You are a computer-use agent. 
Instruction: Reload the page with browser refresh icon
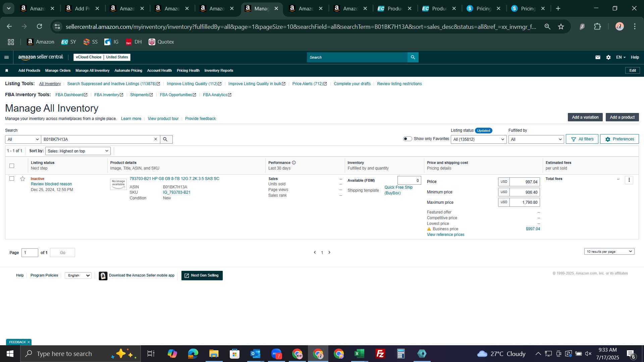click(x=39, y=26)
